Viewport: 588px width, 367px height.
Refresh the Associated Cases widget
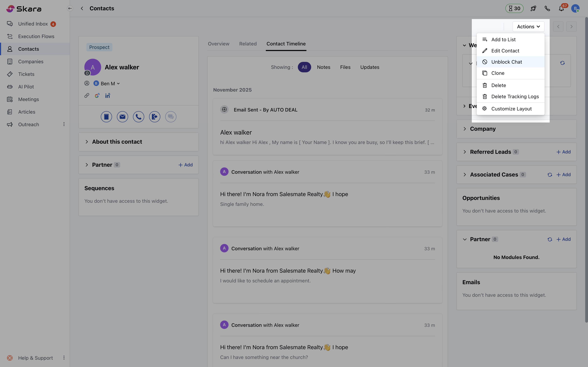(x=550, y=175)
